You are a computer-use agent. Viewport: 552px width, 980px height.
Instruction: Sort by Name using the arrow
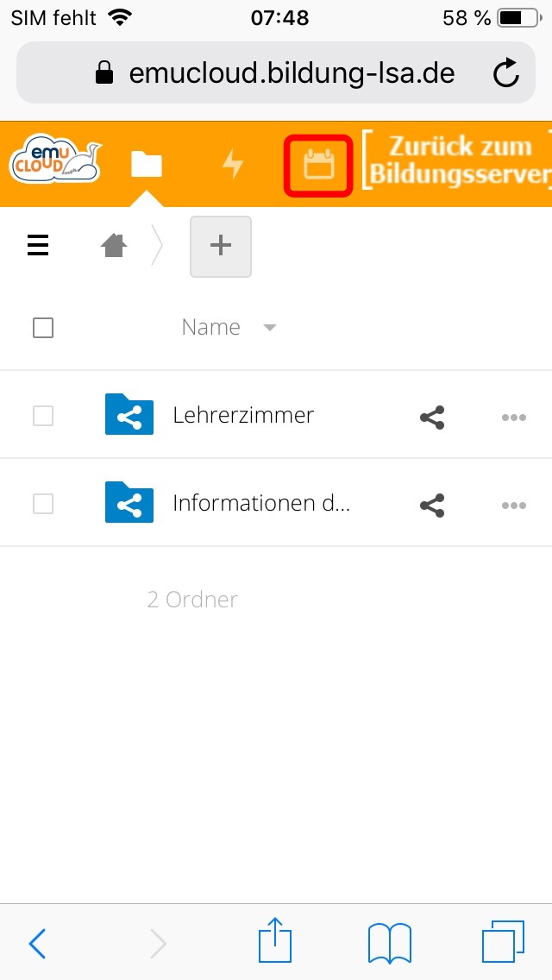269,328
